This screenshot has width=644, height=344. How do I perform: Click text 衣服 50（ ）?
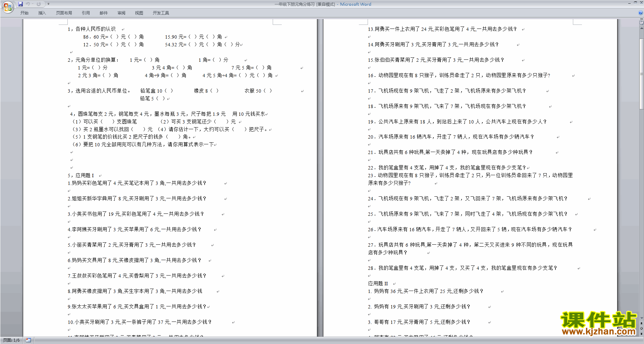(x=258, y=91)
